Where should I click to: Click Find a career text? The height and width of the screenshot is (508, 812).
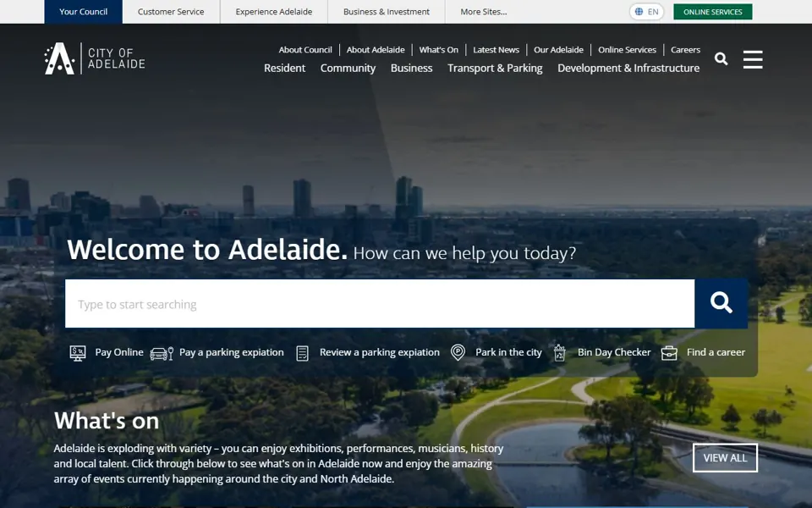coord(716,352)
